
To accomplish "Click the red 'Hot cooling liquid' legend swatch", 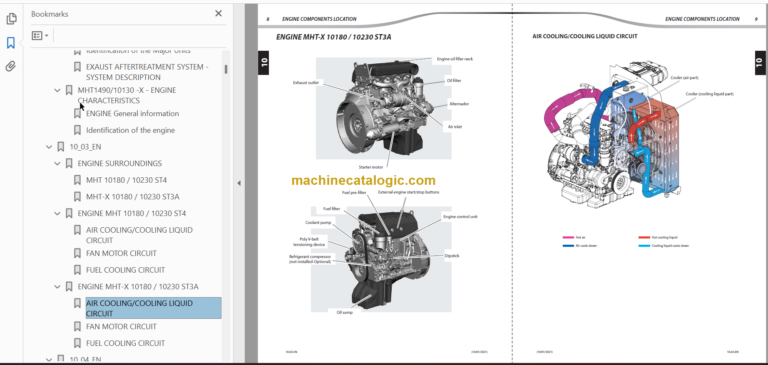I will tap(644, 238).
